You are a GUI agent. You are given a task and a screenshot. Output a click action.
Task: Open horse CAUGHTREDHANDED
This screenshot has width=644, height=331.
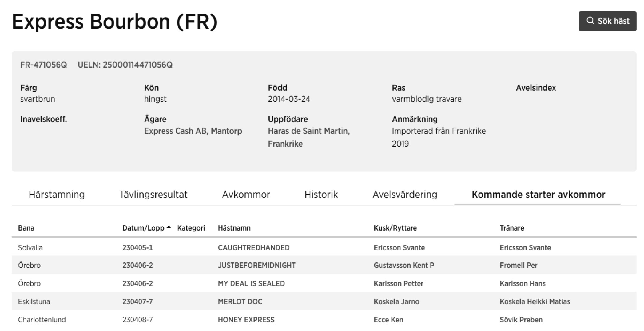(x=254, y=247)
